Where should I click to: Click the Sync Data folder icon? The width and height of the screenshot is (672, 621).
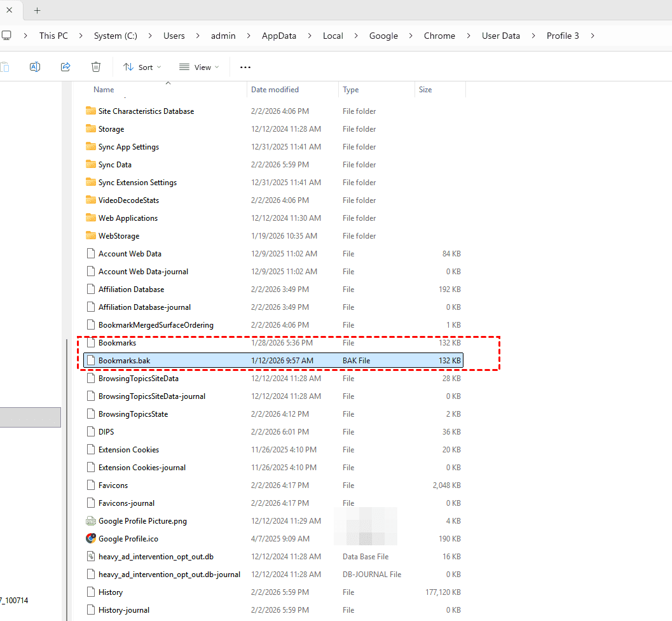coord(90,164)
